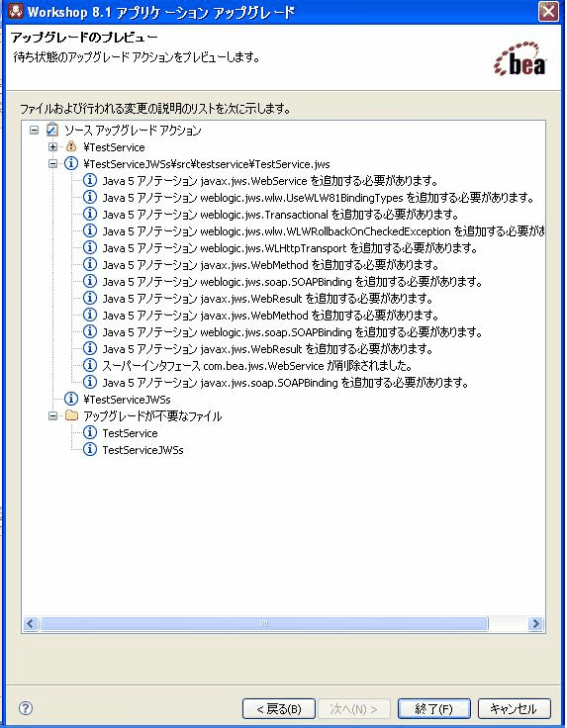567x728 pixels.
Task: Select the WLWRollbackOnCheckedException annotation row
Action: coord(324,231)
